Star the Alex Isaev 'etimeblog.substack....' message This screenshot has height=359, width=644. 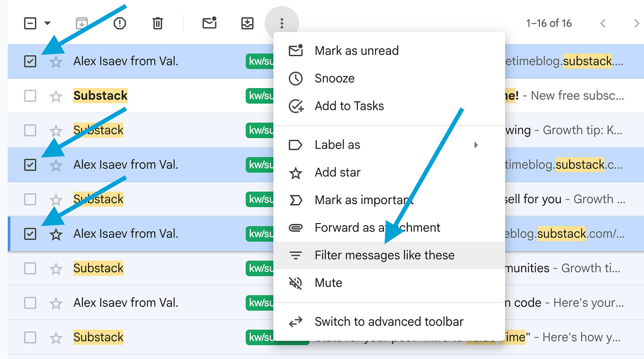pos(56,62)
